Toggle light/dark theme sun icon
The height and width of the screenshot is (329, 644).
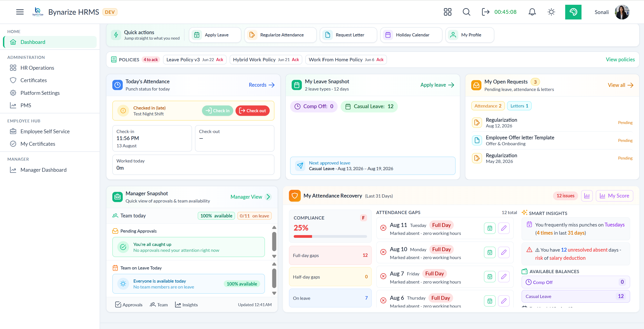coord(551,12)
